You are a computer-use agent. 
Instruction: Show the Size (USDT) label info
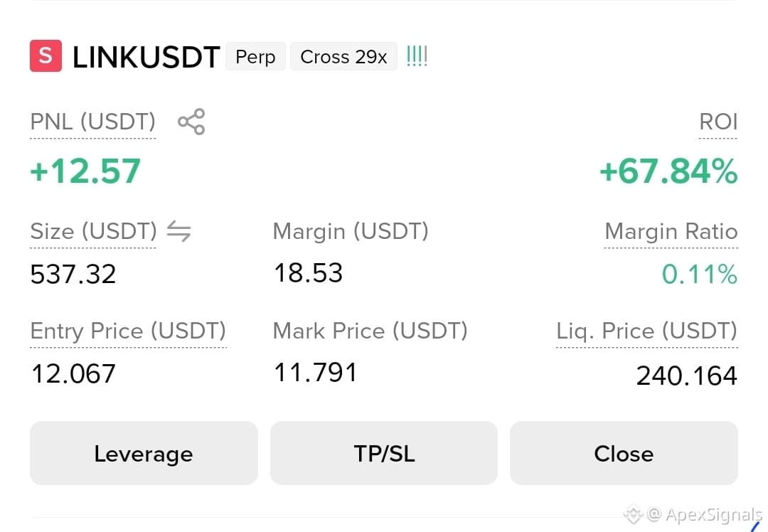coord(94,232)
